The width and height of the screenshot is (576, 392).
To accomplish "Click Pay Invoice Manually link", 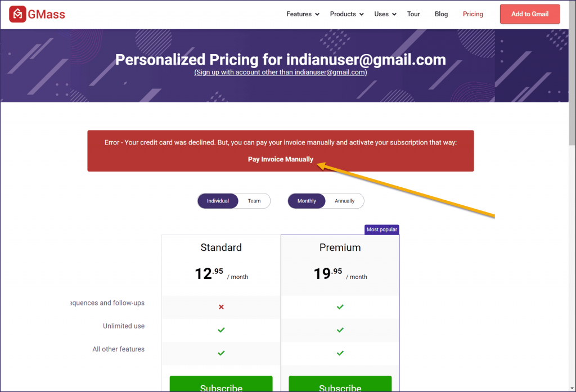I will [x=281, y=159].
